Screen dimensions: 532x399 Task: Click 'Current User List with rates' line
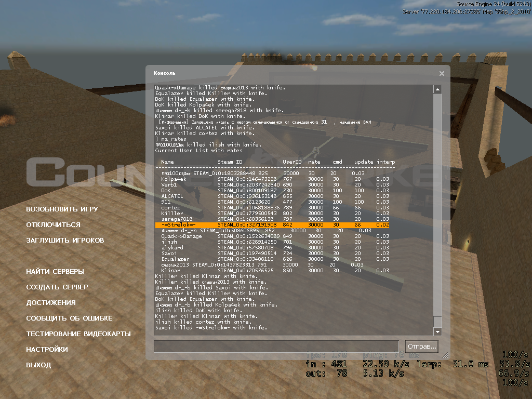pos(199,151)
